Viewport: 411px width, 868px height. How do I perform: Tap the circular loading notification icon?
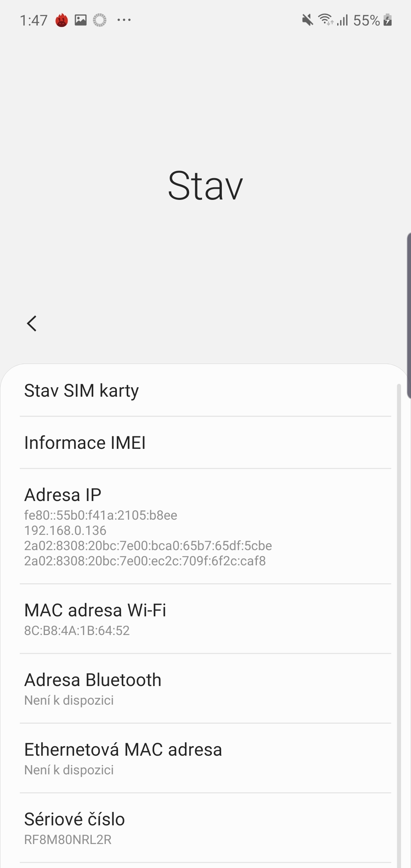pyautogui.click(x=100, y=20)
